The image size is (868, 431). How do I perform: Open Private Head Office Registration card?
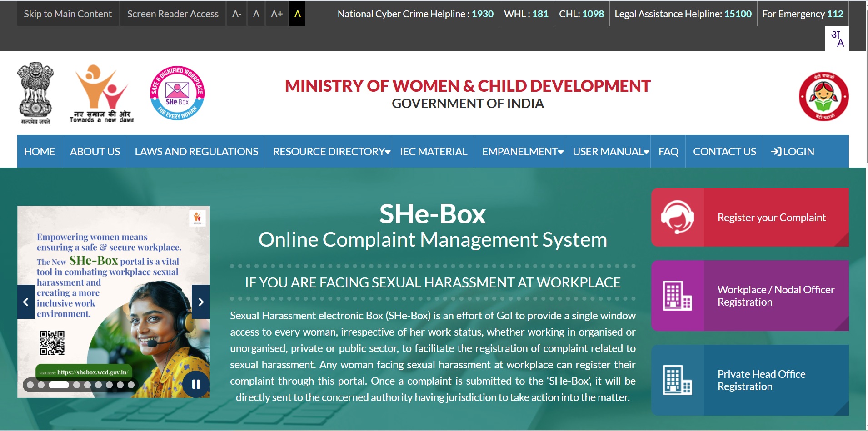click(x=750, y=380)
